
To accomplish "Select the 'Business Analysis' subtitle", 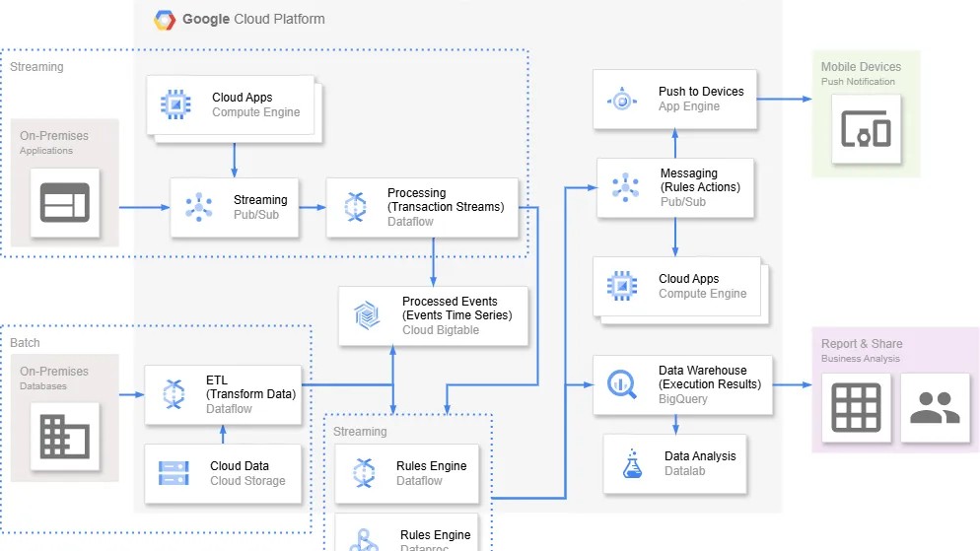I will point(860,359).
